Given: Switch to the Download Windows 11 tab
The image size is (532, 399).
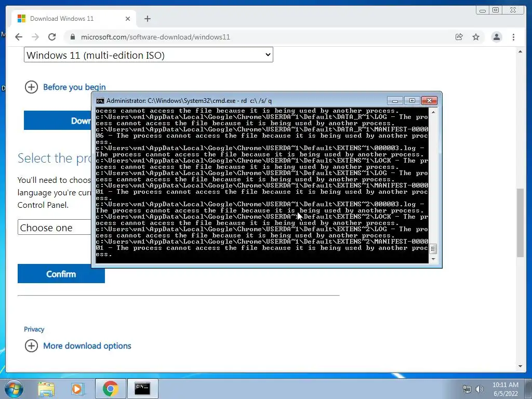Looking at the screenshot, I should 74,19.
